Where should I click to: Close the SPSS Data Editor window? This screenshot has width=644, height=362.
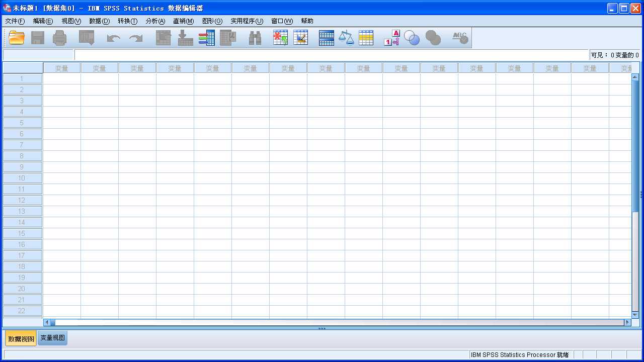(x=635, y=8)
